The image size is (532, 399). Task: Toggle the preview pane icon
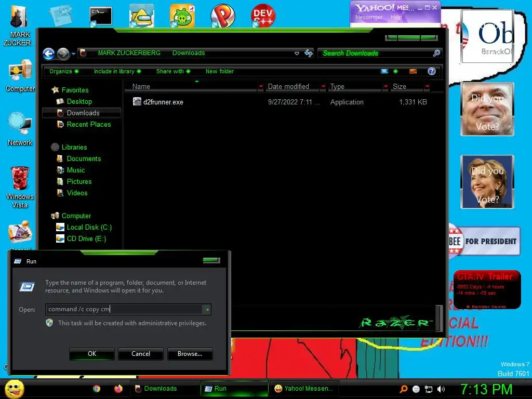click(413, 71)
